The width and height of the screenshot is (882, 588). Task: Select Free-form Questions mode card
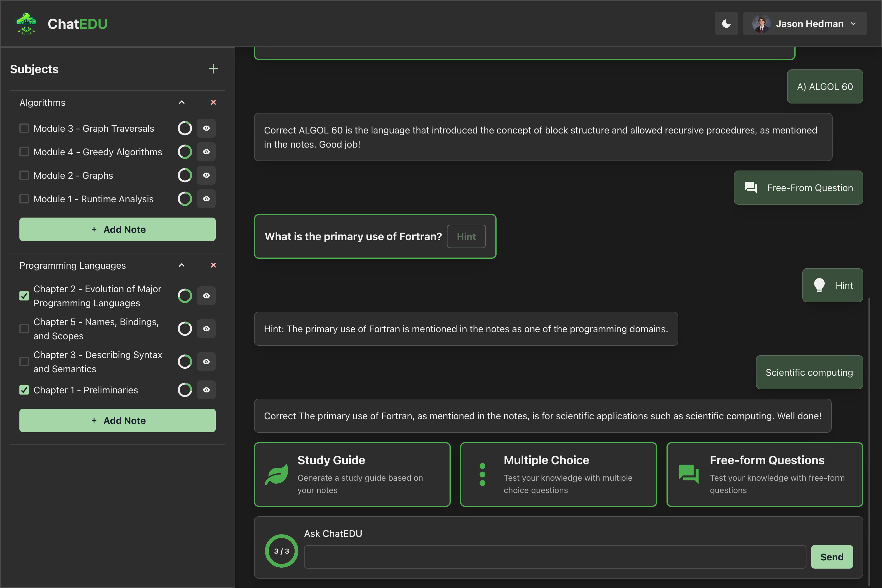tap(764, 475)
